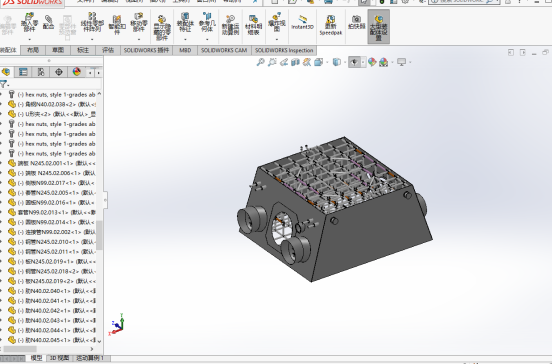
Task: Toggle the Hide/Show Items eye button
Action: pos(354,62)
